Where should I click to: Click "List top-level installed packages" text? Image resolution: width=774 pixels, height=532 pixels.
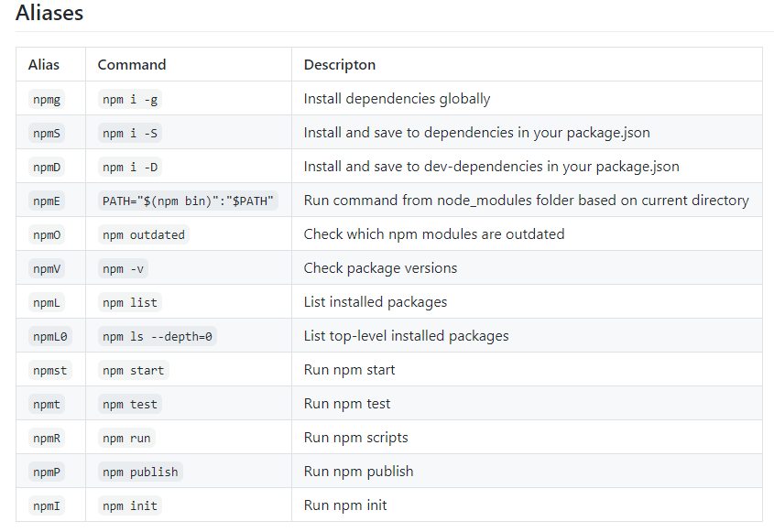[406, 336]
